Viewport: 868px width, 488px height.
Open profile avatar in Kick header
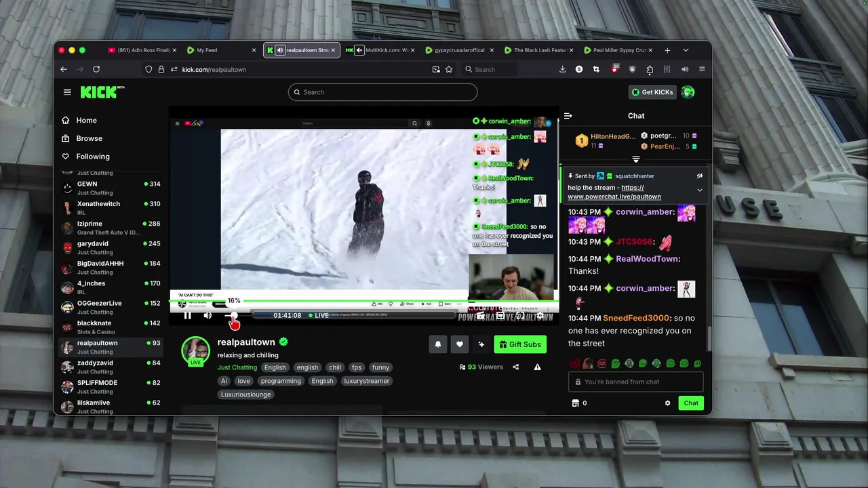pos(688,92)
